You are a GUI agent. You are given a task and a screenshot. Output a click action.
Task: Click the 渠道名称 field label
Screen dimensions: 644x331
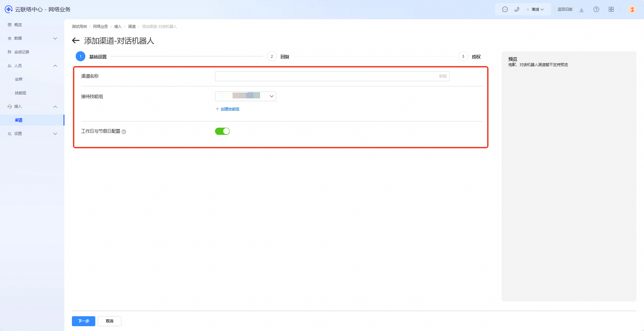tap(90, 76)
